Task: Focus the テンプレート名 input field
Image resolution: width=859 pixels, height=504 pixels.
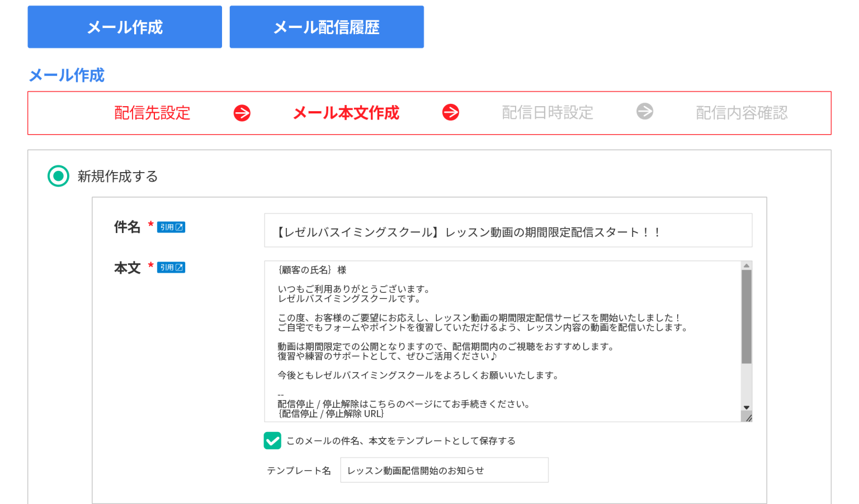Action: pyautogui.click(x=445, y=470)
